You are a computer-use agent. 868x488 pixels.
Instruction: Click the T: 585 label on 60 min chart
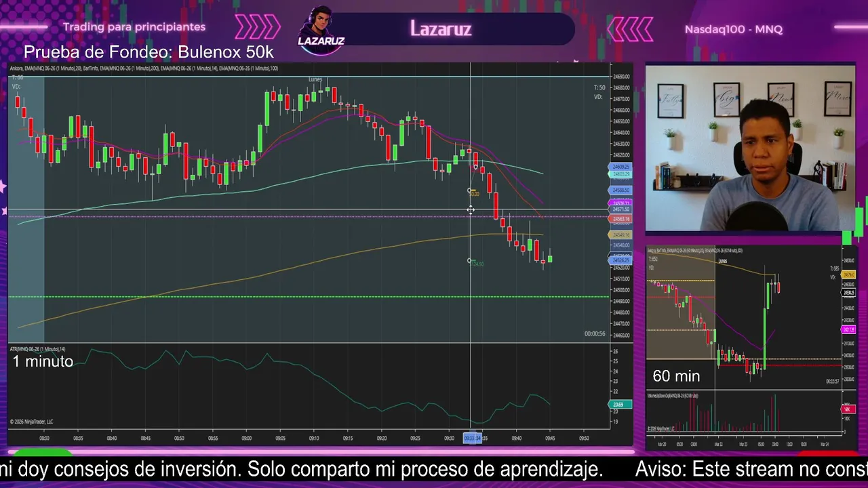coord(835,269)
